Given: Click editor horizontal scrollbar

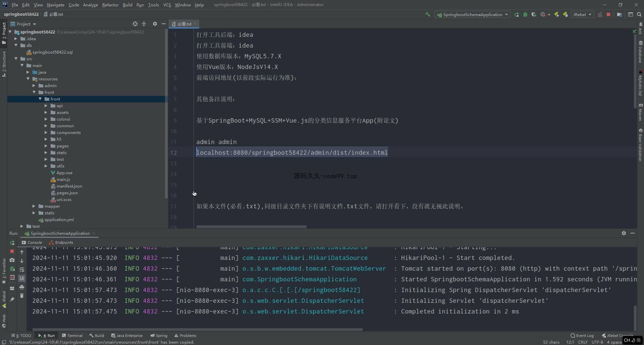Looking at the screenshot, I should [251, 227].
